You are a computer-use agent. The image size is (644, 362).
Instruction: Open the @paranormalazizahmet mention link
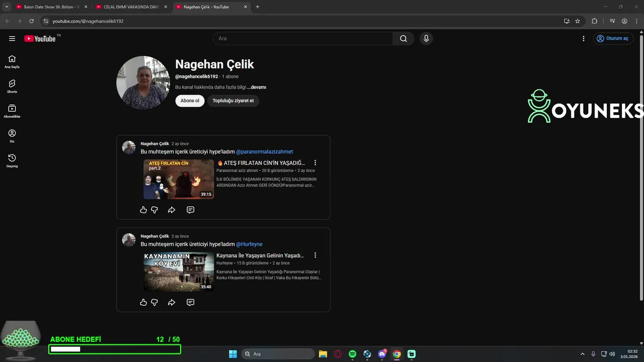pos(265,152)
